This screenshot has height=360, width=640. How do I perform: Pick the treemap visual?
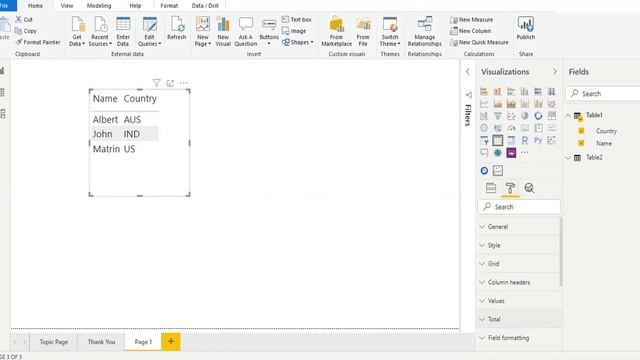[x=552, y=116]
